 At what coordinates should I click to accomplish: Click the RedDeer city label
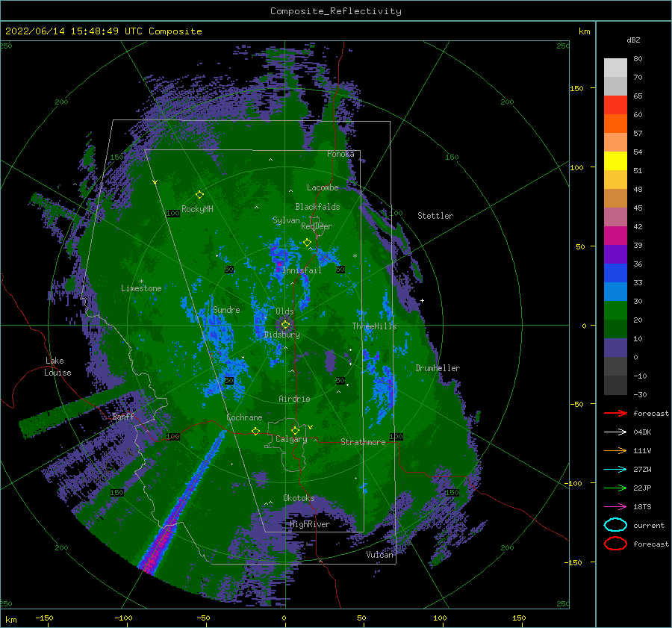[x=317, y=226]
